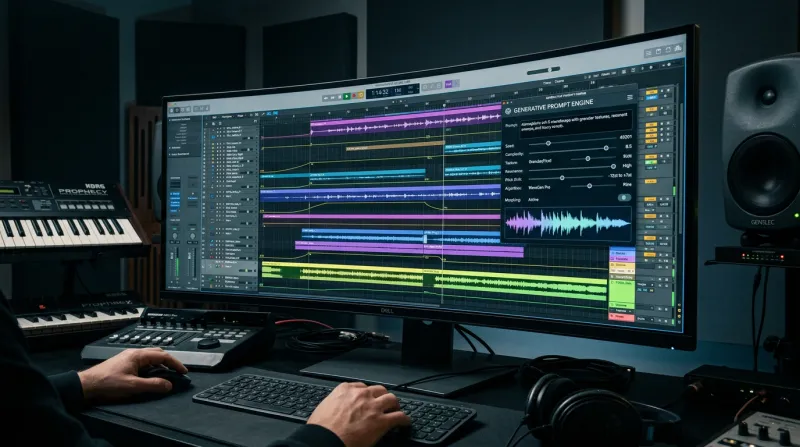Click the purple highlighted toolbar button
The height and width of the screenshot is (447, 800).
[448, 84]
